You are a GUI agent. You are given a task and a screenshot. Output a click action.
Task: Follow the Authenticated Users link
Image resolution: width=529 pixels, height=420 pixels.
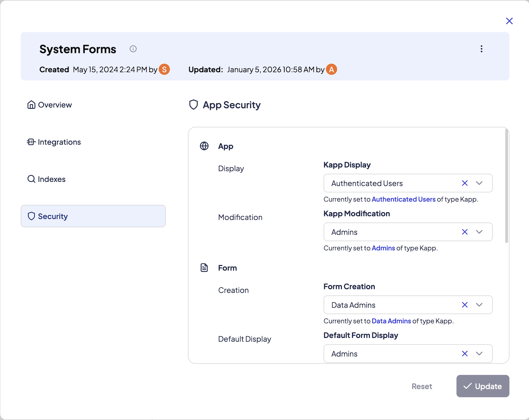pyautogui.click(x=403, y=199)
